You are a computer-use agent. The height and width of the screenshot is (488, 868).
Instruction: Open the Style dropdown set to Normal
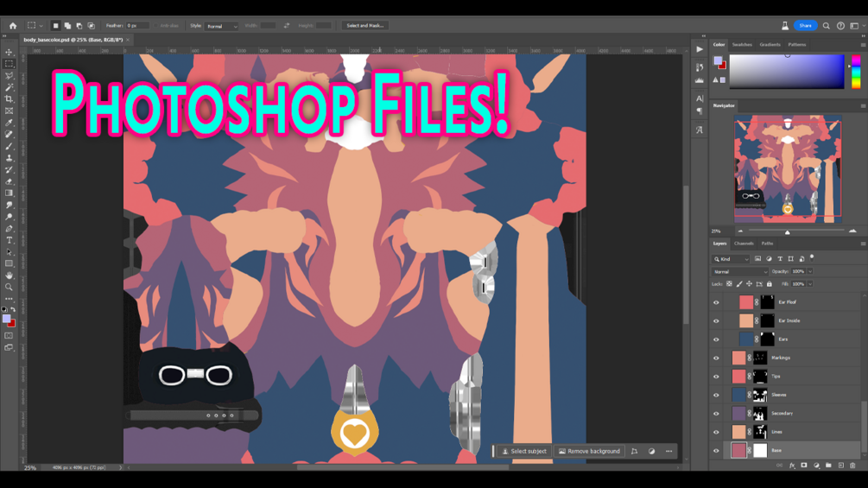point(221,26)
